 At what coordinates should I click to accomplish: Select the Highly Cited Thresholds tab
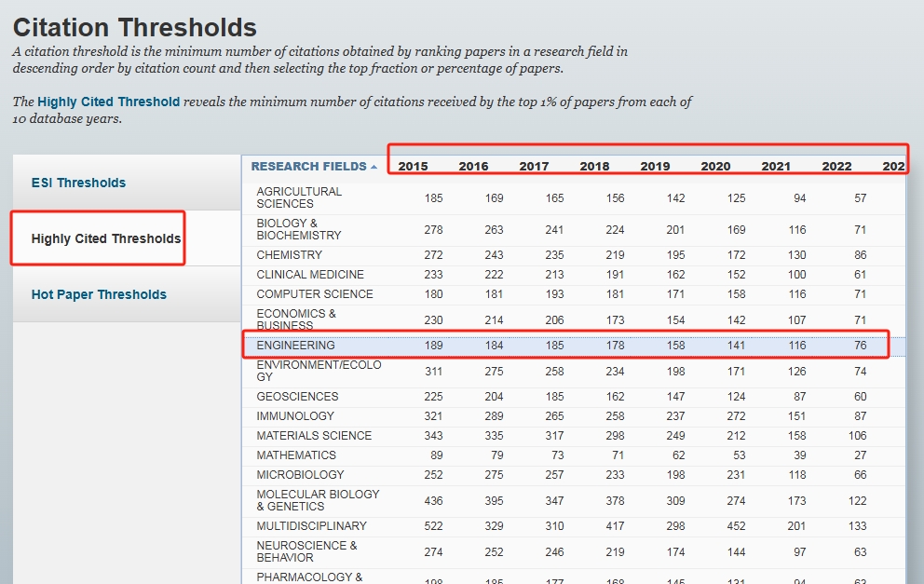[x=105, y=238]
